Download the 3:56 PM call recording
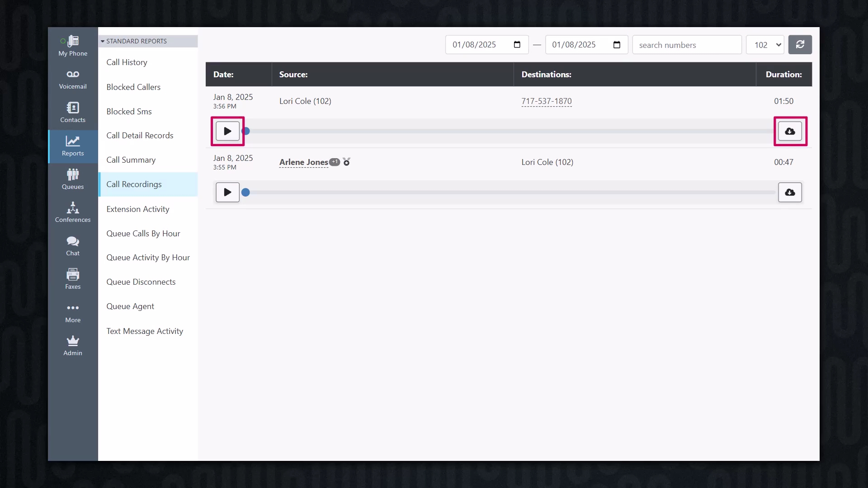 click(x=790, y=131)
